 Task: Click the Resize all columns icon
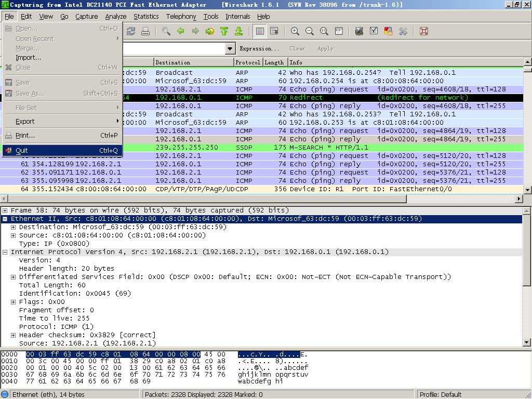point(339,31)
